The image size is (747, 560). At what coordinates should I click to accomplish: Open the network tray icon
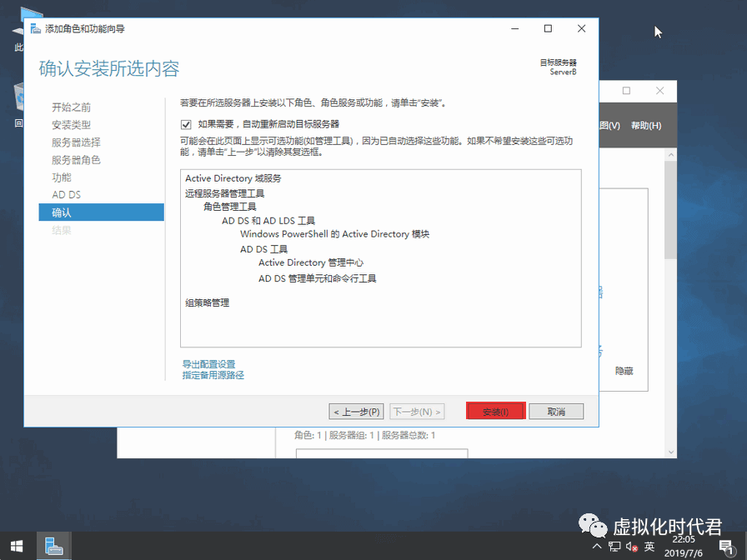coord(614,546)
